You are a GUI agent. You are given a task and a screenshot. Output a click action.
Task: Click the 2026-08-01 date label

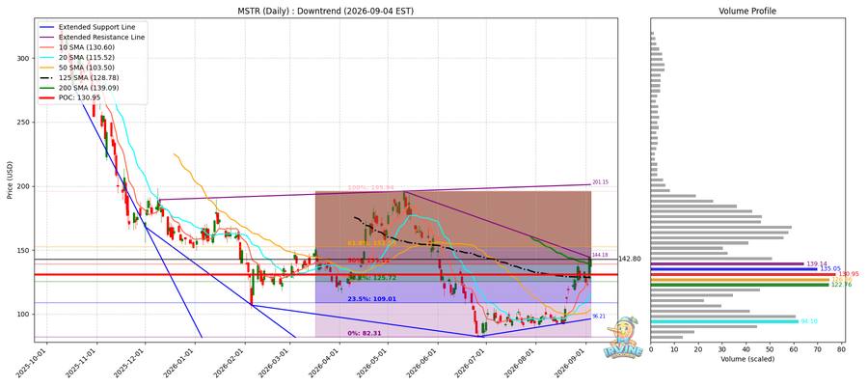[522, 360]
